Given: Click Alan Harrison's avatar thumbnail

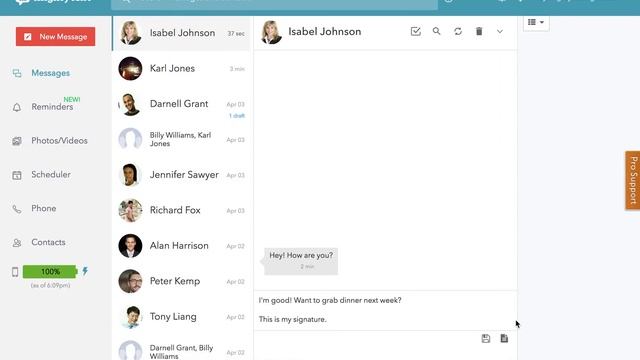Looking at the screenshot, I should click(130, 246).
